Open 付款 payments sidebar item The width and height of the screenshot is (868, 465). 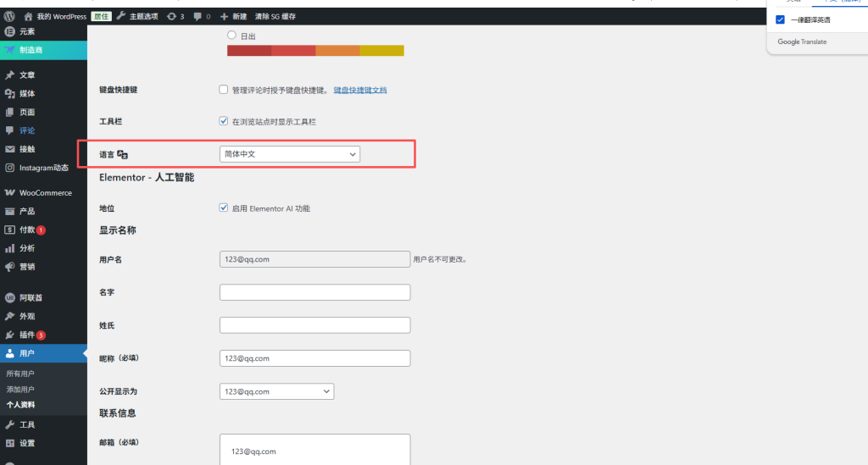(x=43, y=230)
